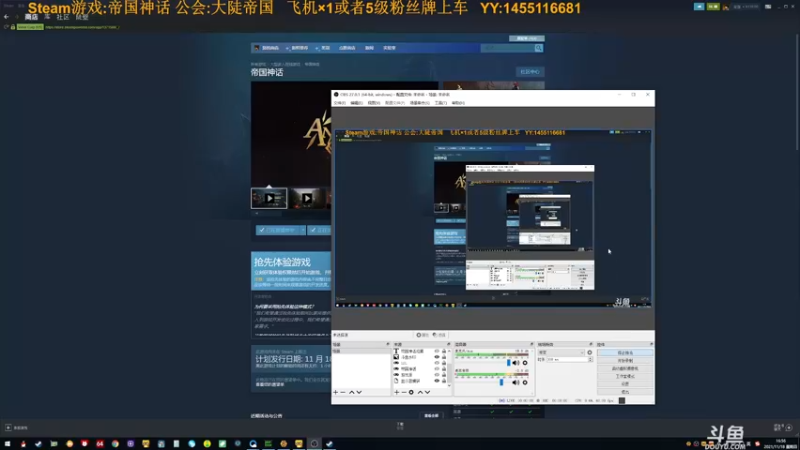Viewport: 800px width, 450px height.
Task: Move the source up in Sources panel
Action: click(x=420, y=392)
